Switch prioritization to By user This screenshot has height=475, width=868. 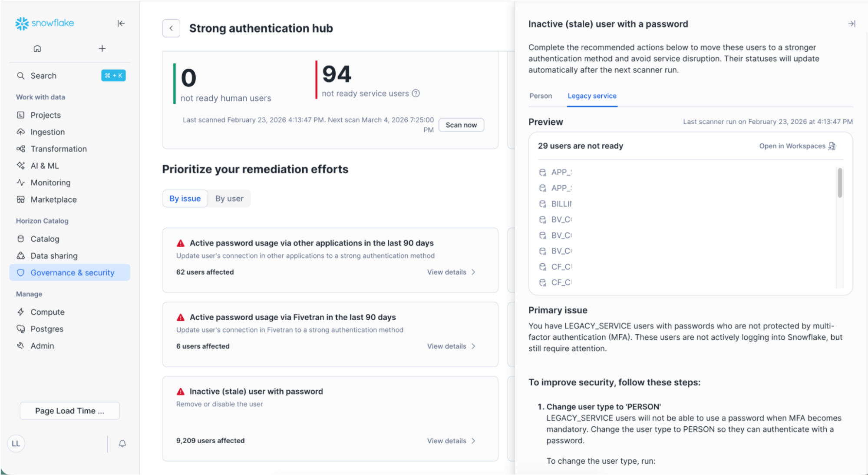pyautogui.click(x=229, y=198)
